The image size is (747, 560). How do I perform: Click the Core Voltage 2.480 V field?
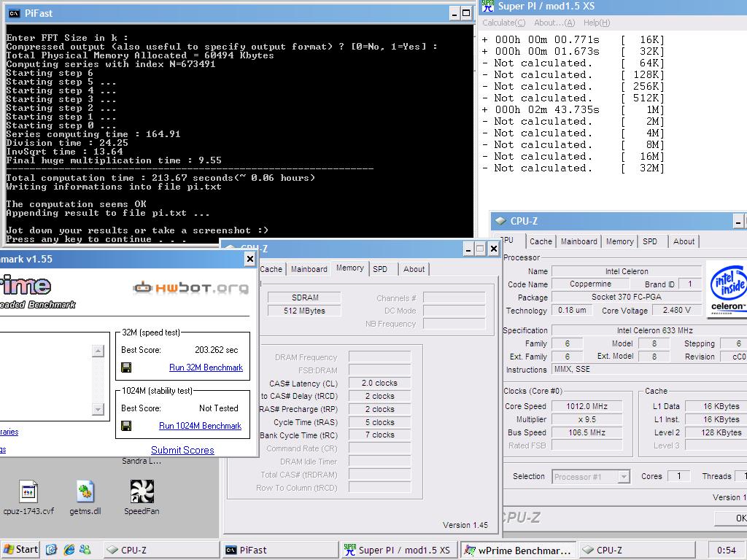point(676,310)
